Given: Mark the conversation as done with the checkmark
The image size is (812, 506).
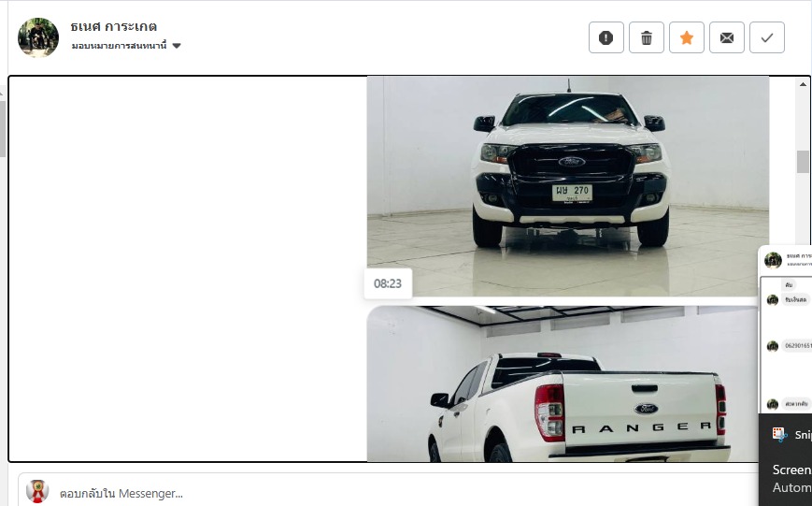Looking at the screenshot, I should 767,37.
